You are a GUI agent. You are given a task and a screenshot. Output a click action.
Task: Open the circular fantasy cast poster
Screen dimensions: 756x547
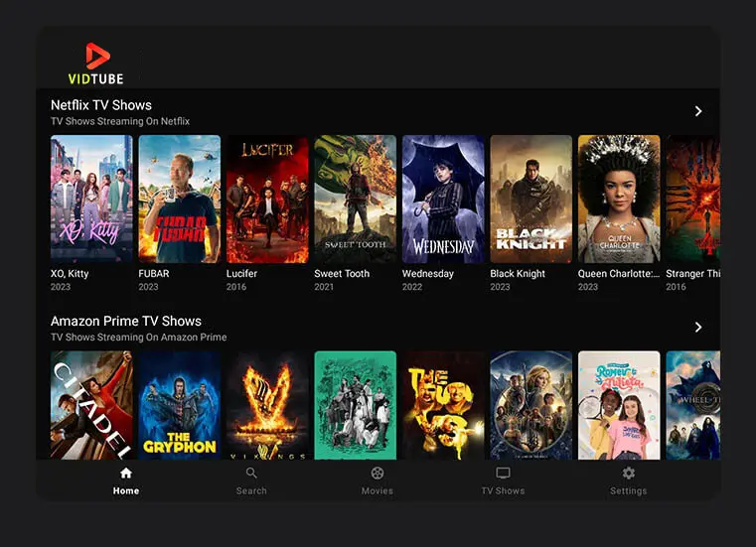point(531,405)
